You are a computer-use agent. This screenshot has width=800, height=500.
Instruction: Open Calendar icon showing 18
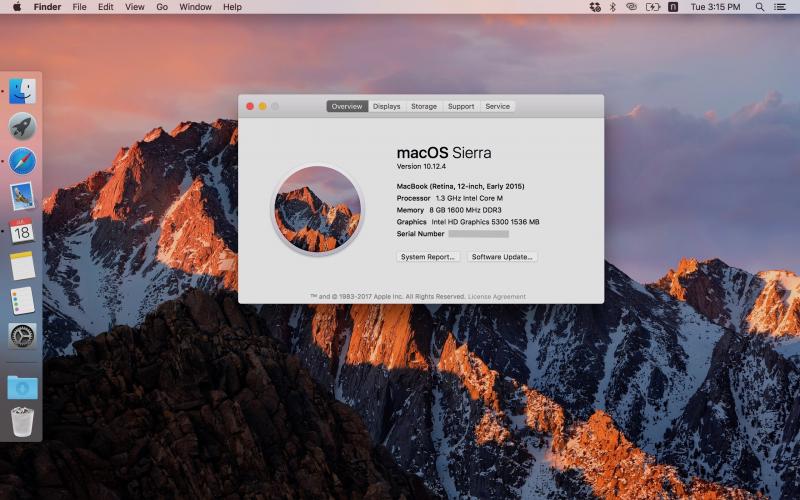22,231
